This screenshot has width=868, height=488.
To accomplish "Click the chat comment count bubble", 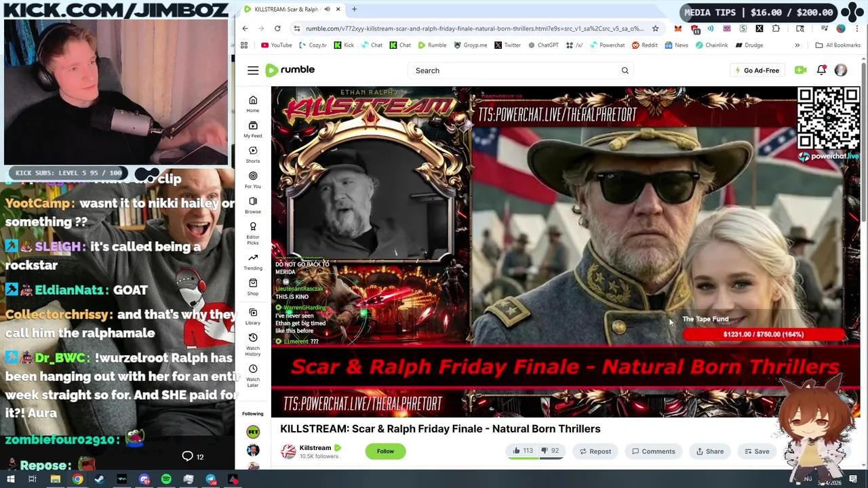I will pos(193,457).
